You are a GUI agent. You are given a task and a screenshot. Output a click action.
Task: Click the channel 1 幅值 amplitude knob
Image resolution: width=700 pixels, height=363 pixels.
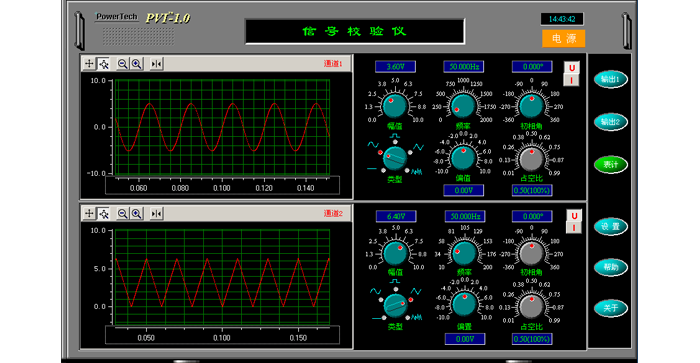[x=395, y=106]
